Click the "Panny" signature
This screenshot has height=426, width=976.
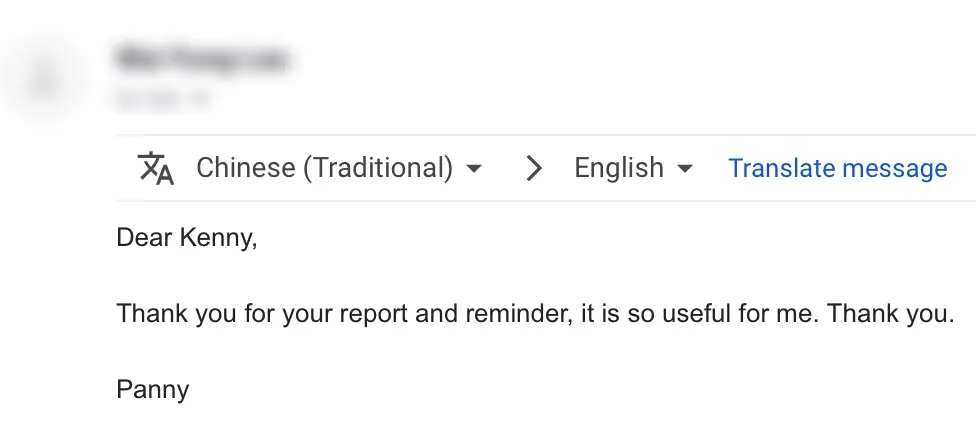[153, 389]
